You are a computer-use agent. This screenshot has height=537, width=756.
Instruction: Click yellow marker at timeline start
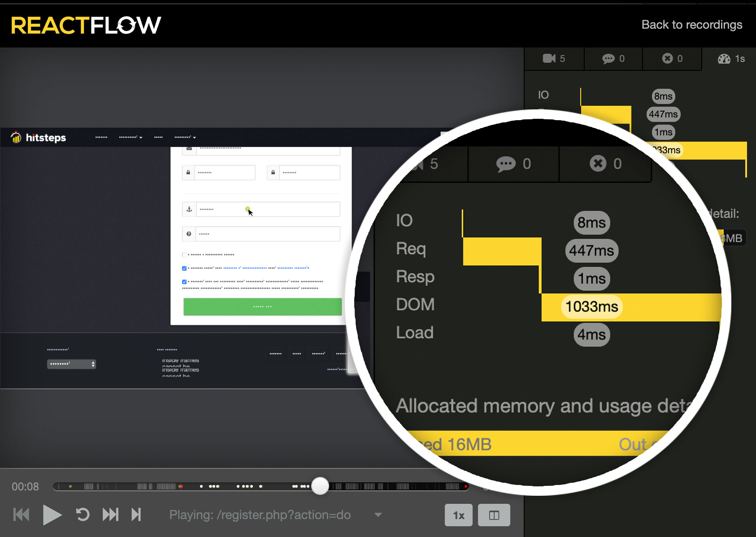tap(70, 486)
